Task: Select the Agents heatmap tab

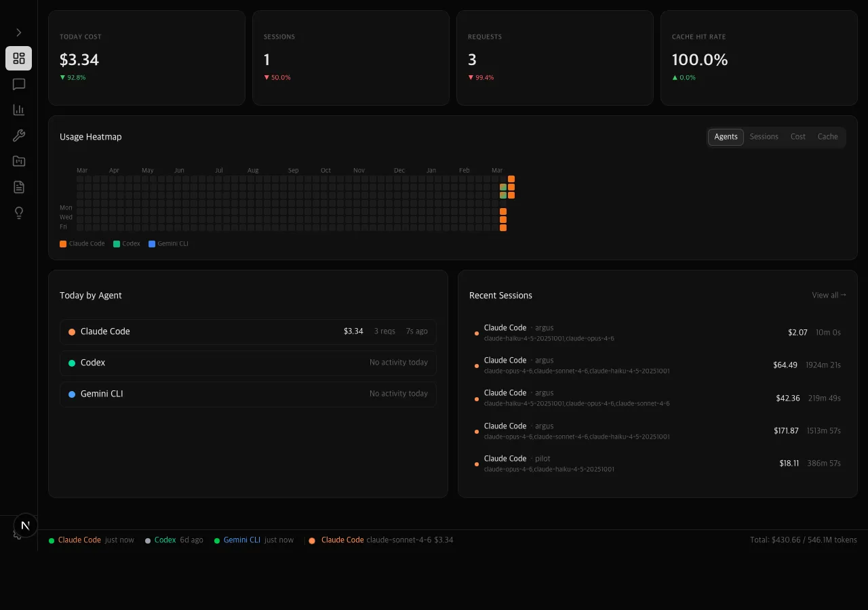Action: pyautogui.click(x=726, y=137)
